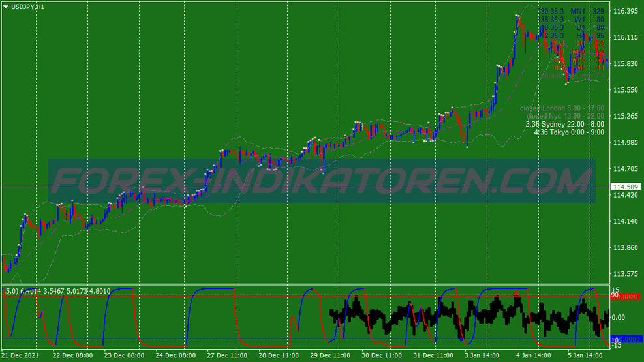Select the 113.575 price axis label
This screenshot has height=362, width=644.
point(626,274)
